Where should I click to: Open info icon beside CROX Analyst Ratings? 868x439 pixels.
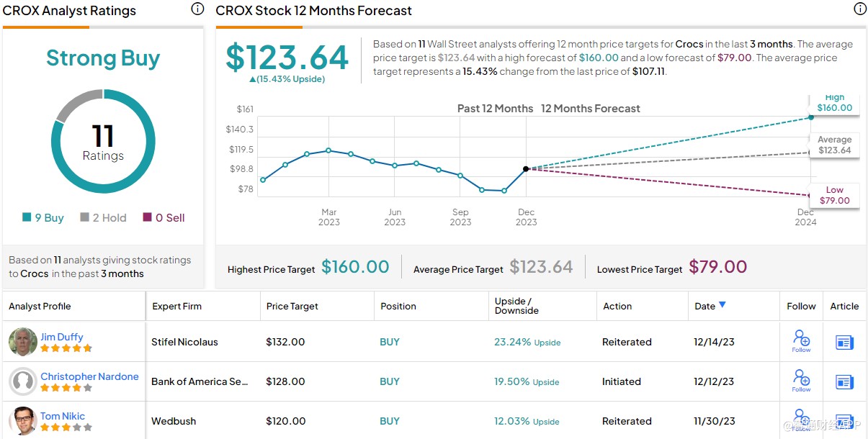[x=197, y=9]
